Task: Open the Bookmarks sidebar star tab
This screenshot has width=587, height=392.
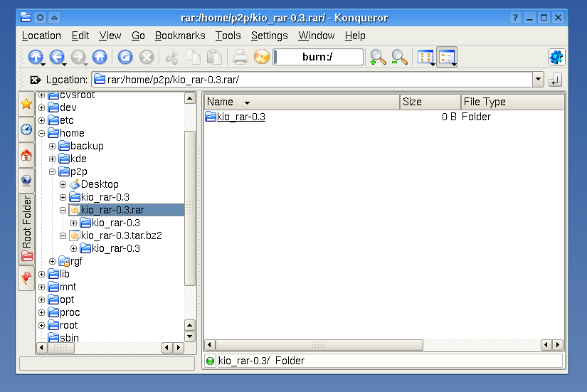Action: (x=26, y=104)
